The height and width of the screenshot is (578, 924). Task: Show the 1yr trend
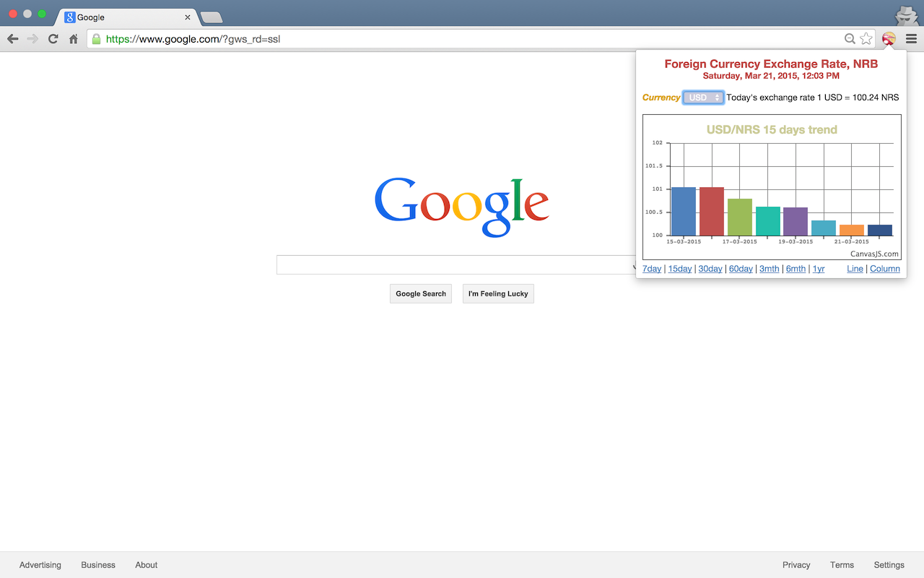[x=819, y=269]
